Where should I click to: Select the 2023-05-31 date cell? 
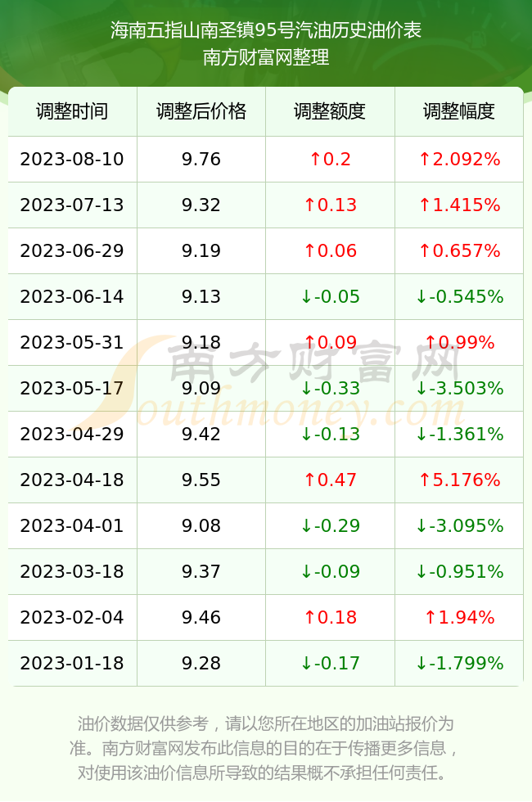pyautogui.click(x=72, y=342)
